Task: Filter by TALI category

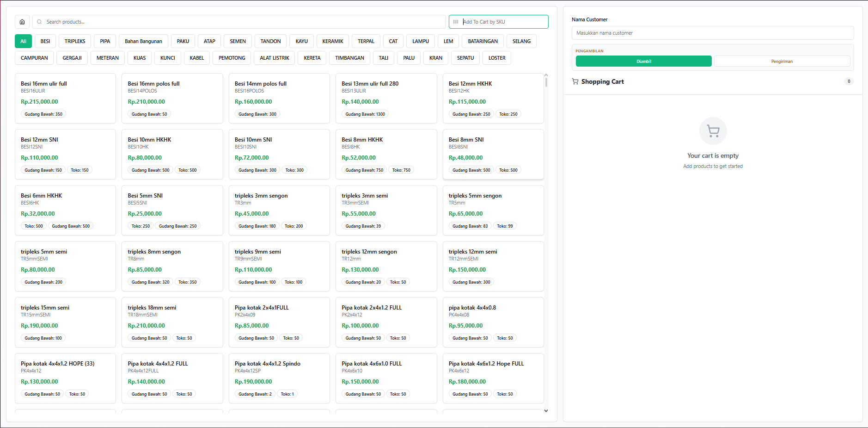Action: [x=384, y=58]
